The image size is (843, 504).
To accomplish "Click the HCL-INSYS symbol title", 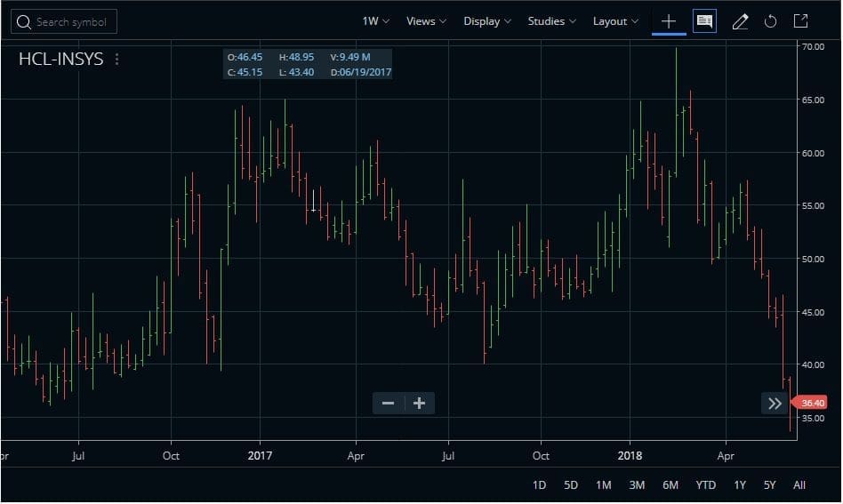I will [60, 59].
